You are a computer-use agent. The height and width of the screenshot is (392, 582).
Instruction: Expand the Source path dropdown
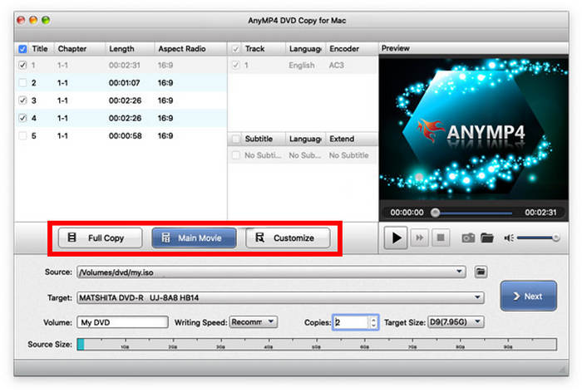click(x=460, y=272)
